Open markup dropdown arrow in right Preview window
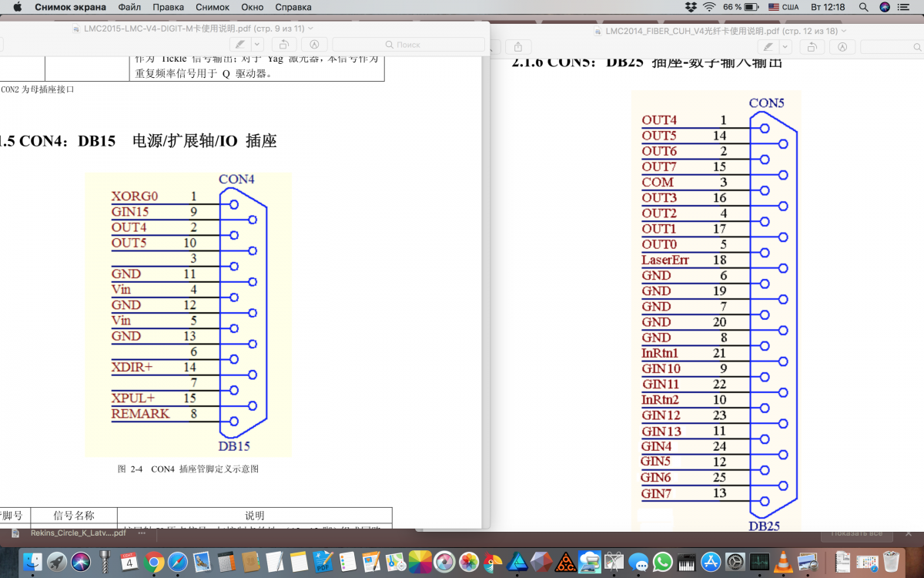The width and height of the screenshot is (924, 578). 784,47
